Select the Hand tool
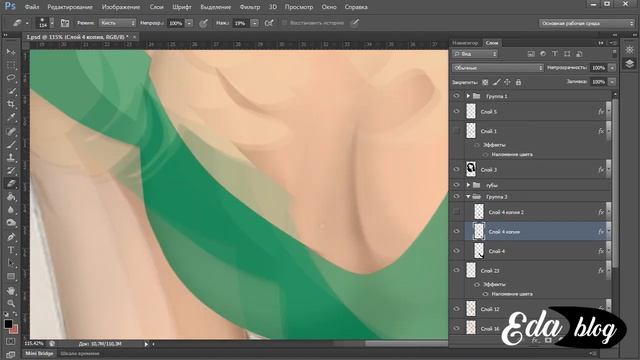Viewport: 640px width, 360px height. point(11,291)
